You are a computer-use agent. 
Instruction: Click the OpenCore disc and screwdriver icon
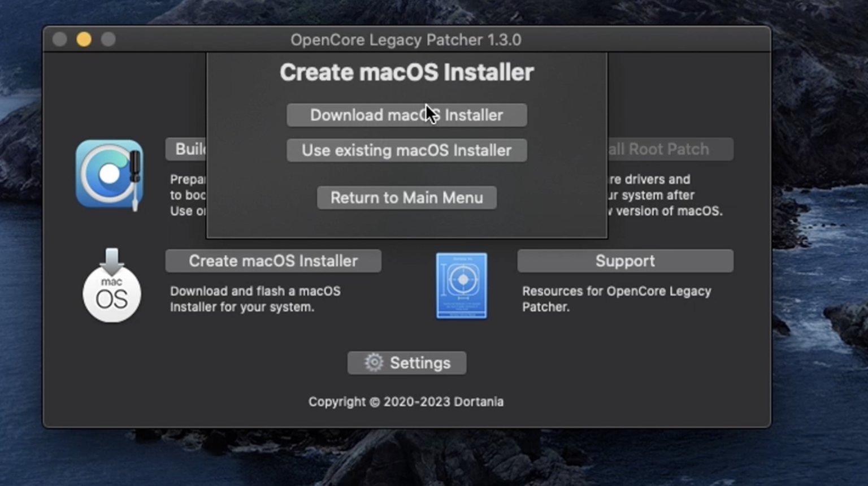(109, 175)
